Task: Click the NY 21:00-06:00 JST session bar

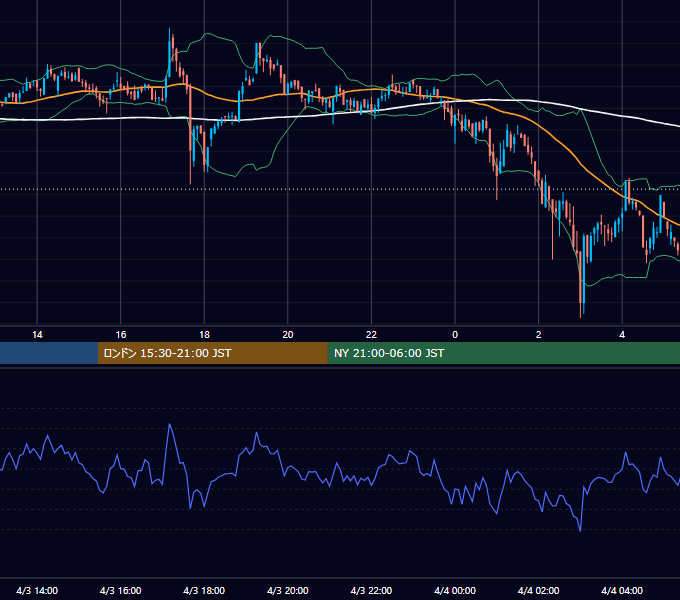Action: tap(503, 353)
